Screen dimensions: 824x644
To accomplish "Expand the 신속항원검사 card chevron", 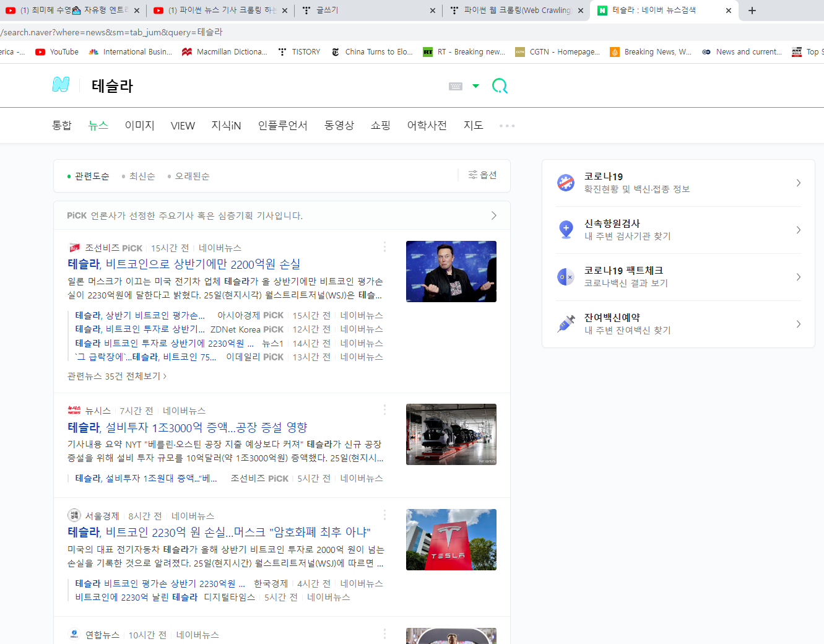I will coord(799,230).
